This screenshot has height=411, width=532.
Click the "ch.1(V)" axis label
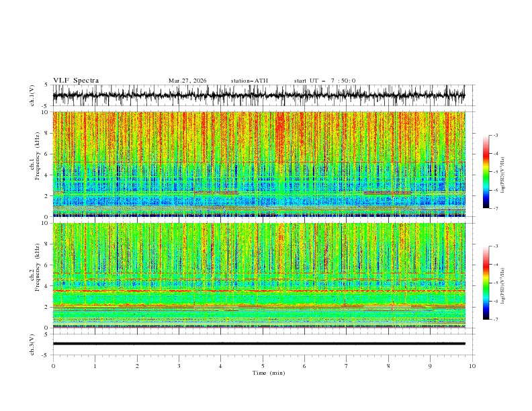(32, 95)
